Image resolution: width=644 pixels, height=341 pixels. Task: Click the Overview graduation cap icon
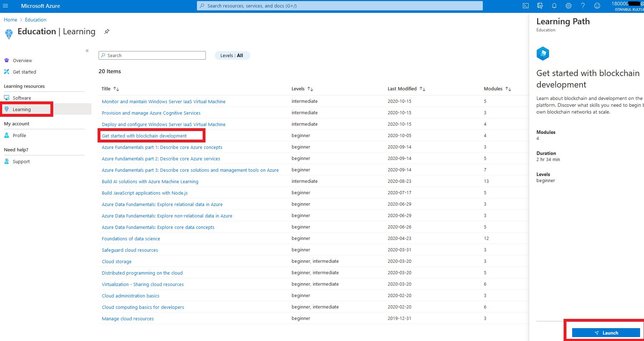(6, 60)
